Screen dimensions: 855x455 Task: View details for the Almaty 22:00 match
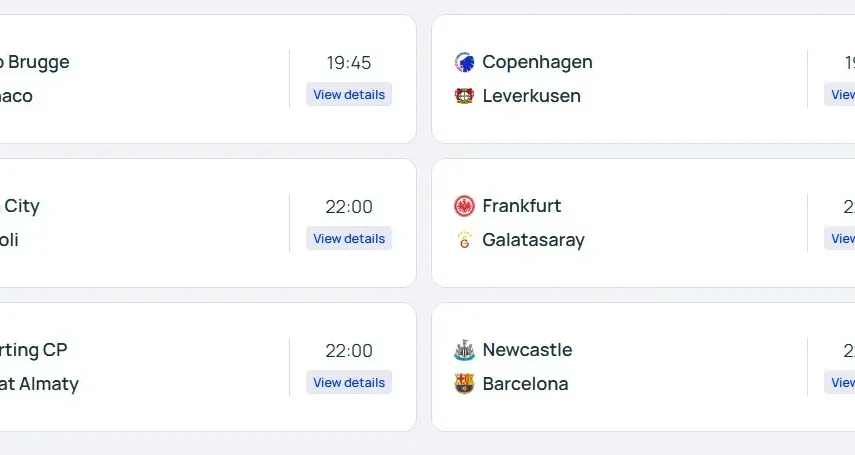(349, 383)
